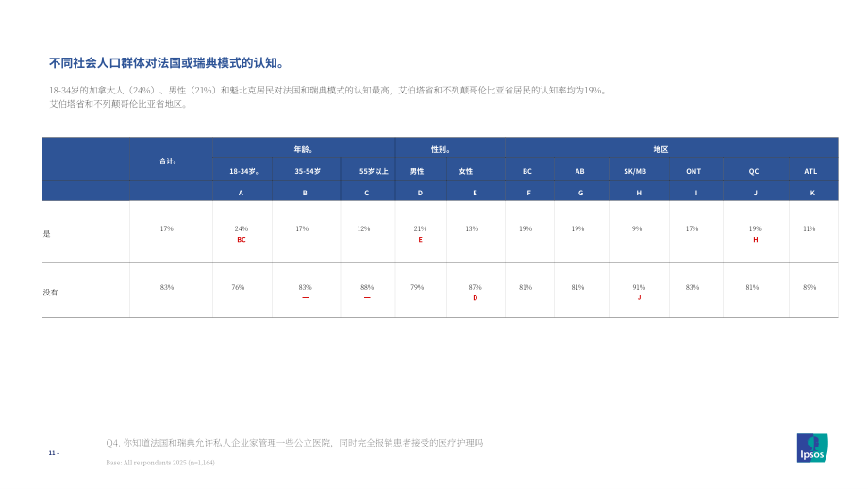Image resolution: width=868 pixels, height=489 pixels.
Task: Click the second summary line 艾伯塔省和不列颠哥伦比亚省地区
Action: point(119,104)
